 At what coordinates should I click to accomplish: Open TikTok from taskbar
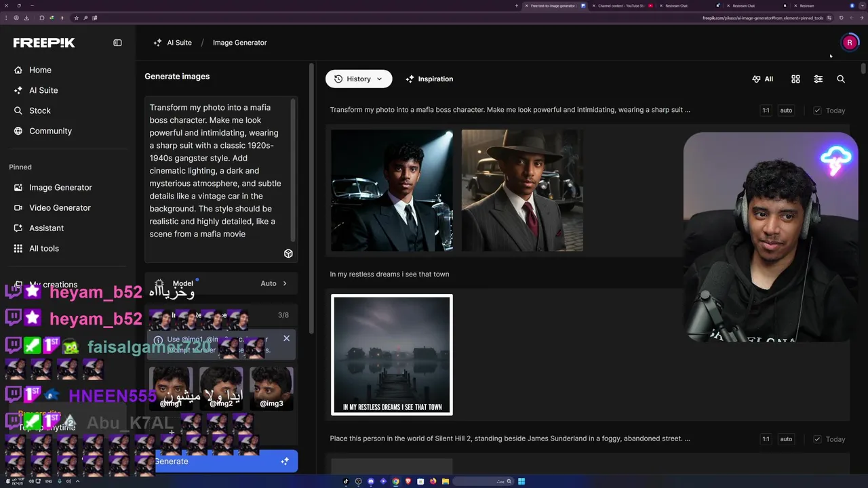tap(346, 481)
